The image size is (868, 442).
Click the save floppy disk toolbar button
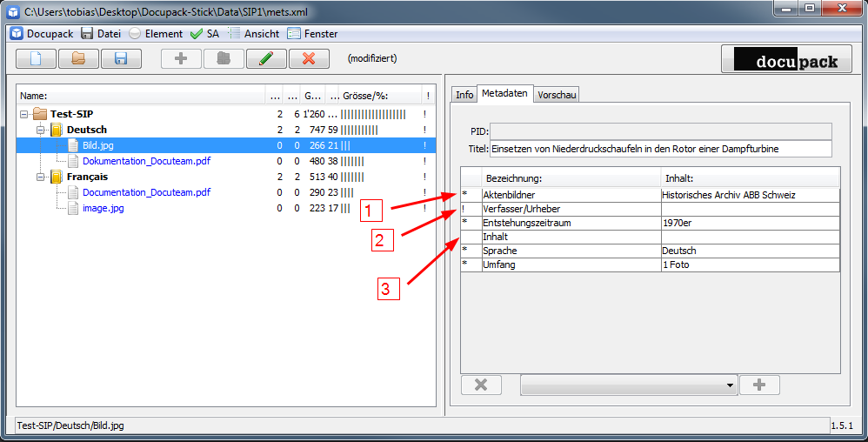[x=121, y=59]
